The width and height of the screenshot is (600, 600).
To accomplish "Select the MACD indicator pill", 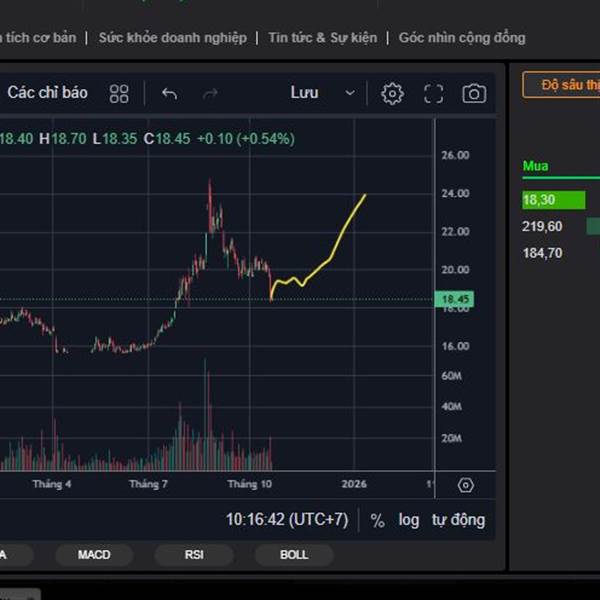I will click(94, 555).
